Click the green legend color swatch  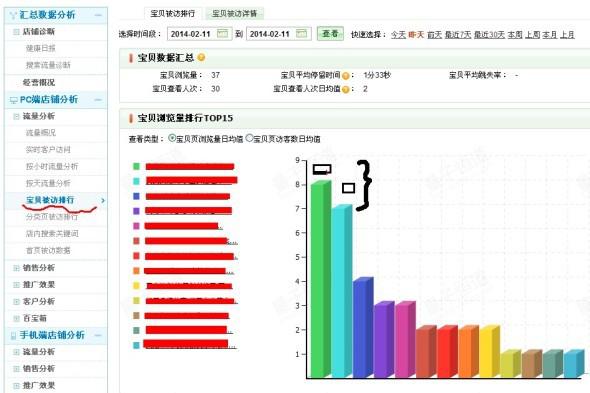point(136,166)
